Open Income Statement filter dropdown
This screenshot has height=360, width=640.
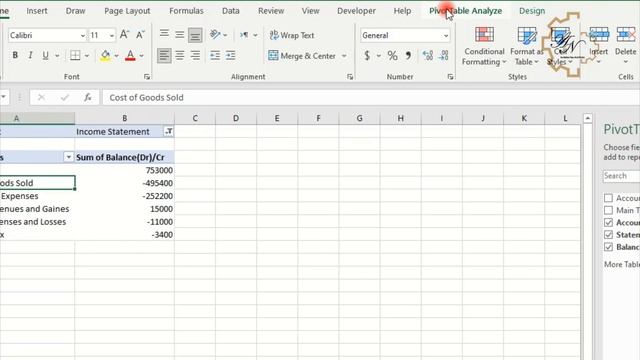click(168, 131)
